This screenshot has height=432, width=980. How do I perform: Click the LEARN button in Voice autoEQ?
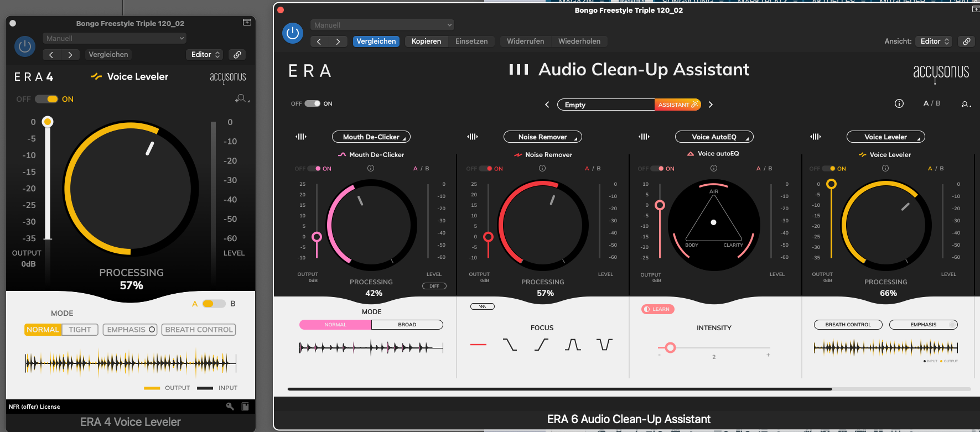coord(657,309)
